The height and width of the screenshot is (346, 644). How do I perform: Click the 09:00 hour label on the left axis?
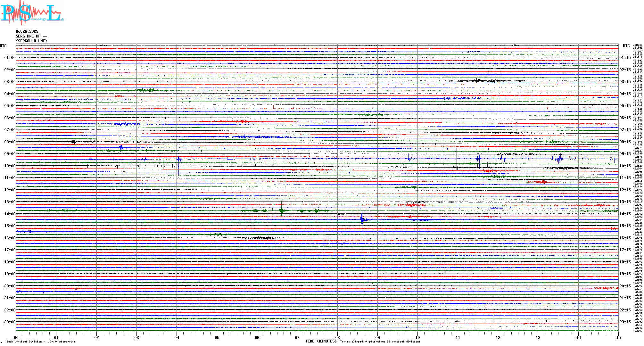click(10, 154)
